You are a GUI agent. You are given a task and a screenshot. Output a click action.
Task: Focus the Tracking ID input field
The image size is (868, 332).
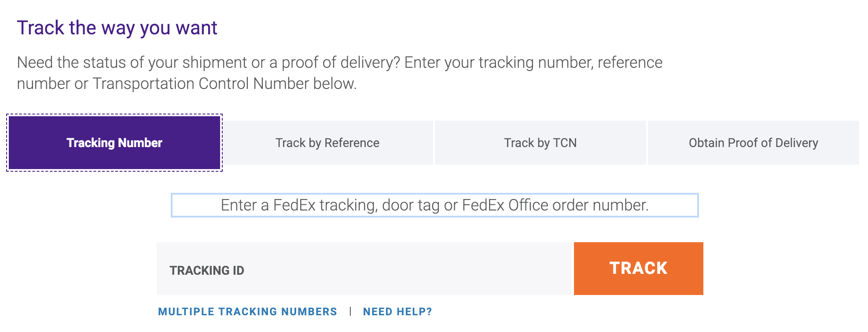(364, 269)
